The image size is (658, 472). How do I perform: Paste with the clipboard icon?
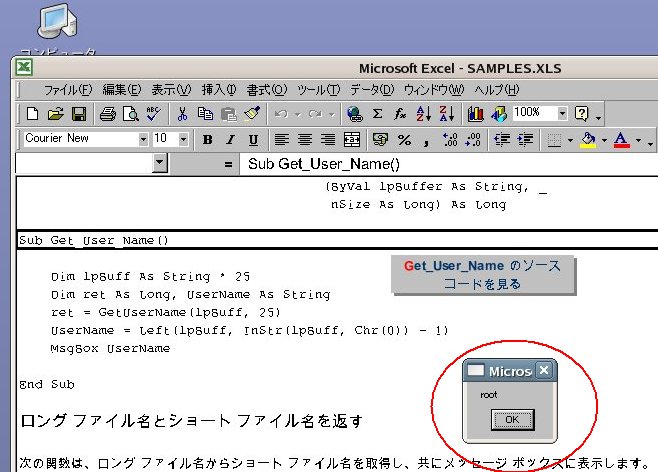click(x=229, y=114)
